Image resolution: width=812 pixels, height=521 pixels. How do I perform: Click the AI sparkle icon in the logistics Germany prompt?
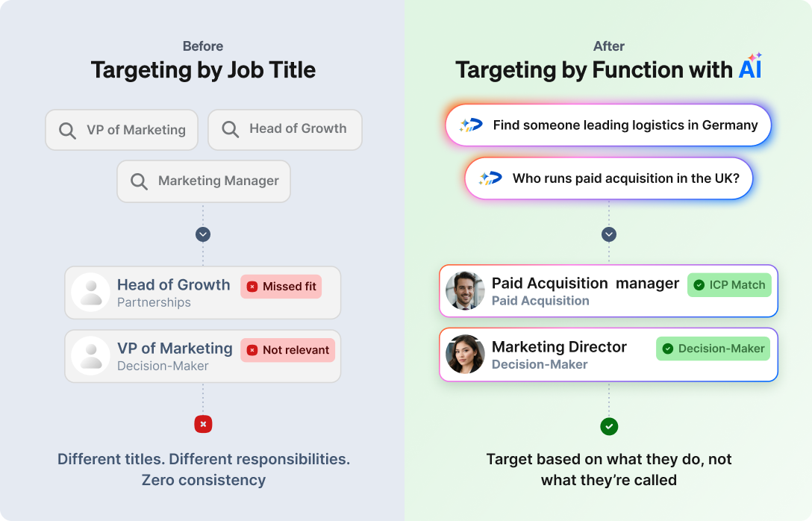click(471, 125)
